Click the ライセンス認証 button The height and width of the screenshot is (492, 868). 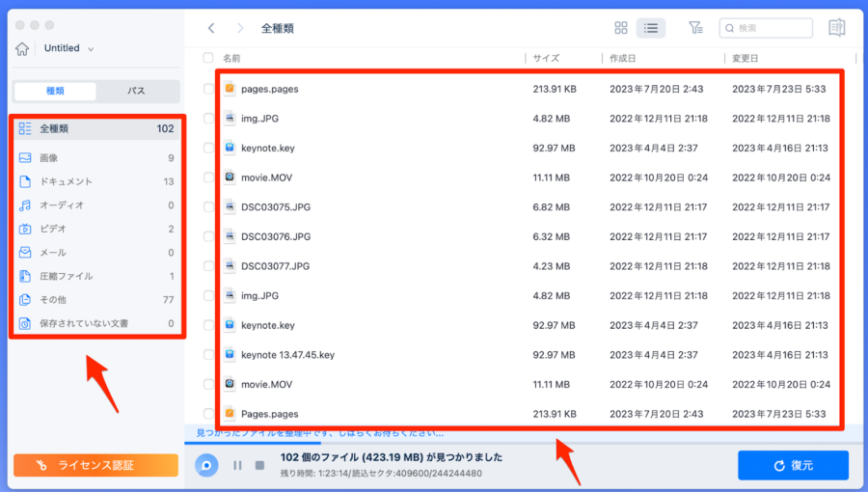coord(95,465)
